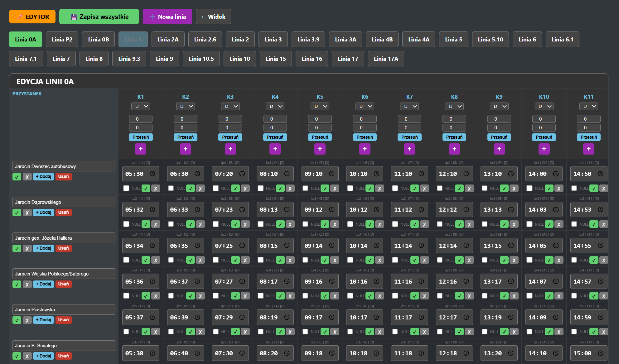Image resolution: width=619 pixels, height=364 pixels.
Task: Tick NULL checkbox below 05:30 time
Action: [126, 188]
